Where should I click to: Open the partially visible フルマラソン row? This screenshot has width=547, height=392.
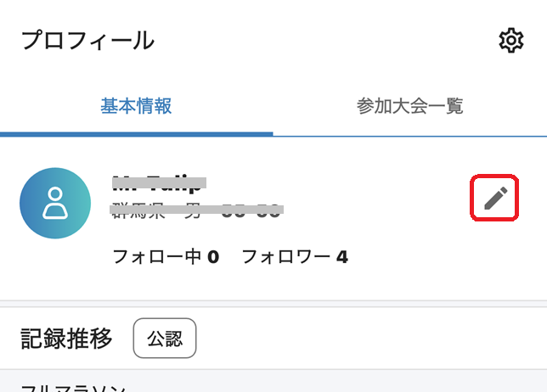click(273, 381)
